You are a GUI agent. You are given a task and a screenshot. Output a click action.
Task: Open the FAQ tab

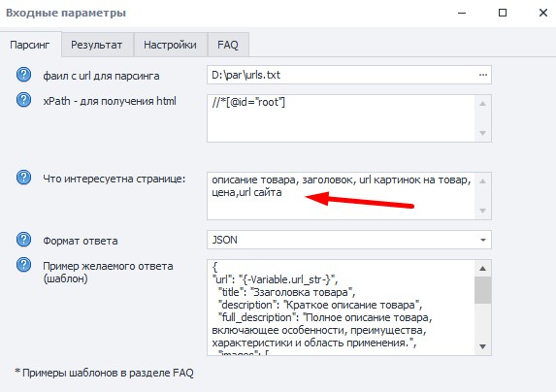click(228, 45)
